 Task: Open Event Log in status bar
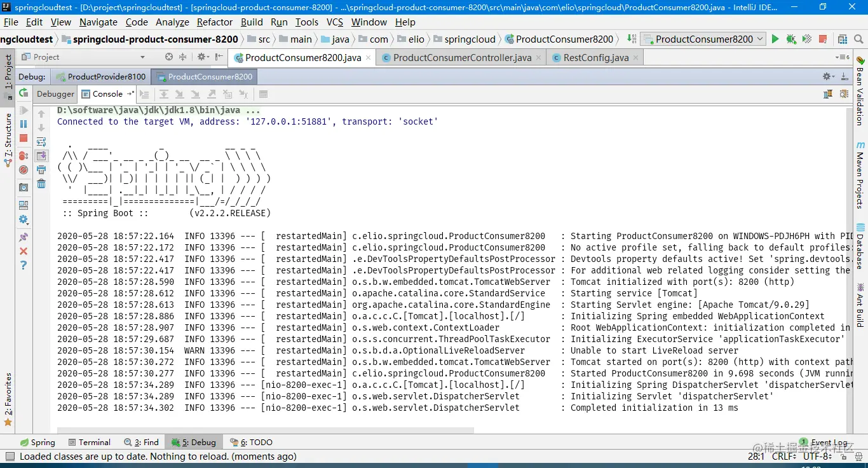(824, 442)
